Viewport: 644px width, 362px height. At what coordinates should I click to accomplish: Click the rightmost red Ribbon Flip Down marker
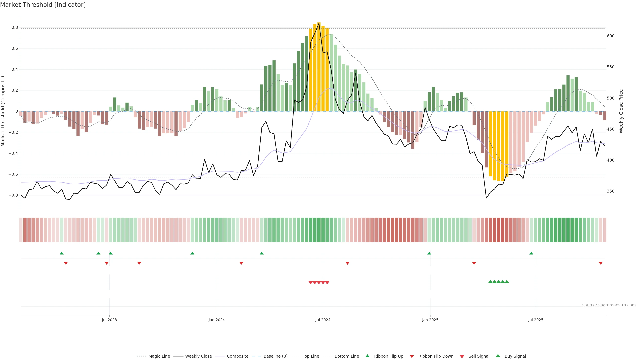(x=601, y=263)
